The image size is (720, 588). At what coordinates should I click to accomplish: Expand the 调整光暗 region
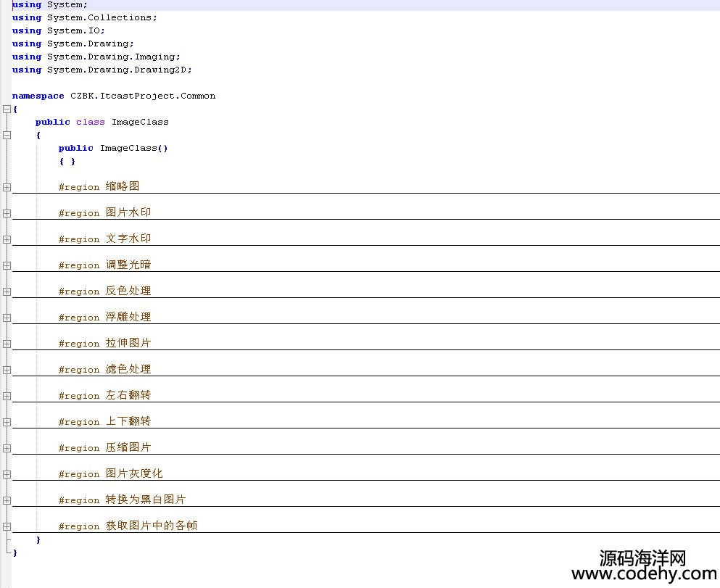click(x=7, y=265)
